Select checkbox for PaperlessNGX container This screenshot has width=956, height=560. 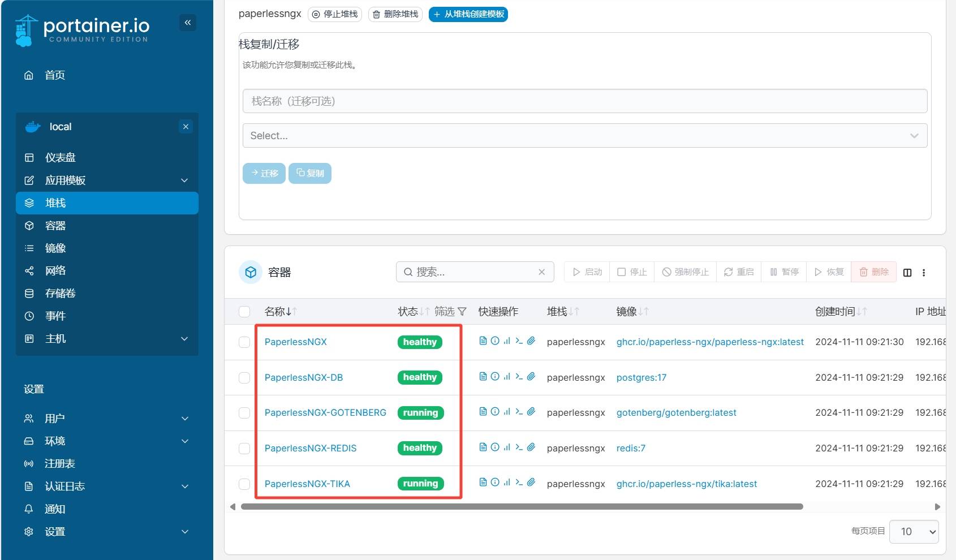click(x=244, y=342)
